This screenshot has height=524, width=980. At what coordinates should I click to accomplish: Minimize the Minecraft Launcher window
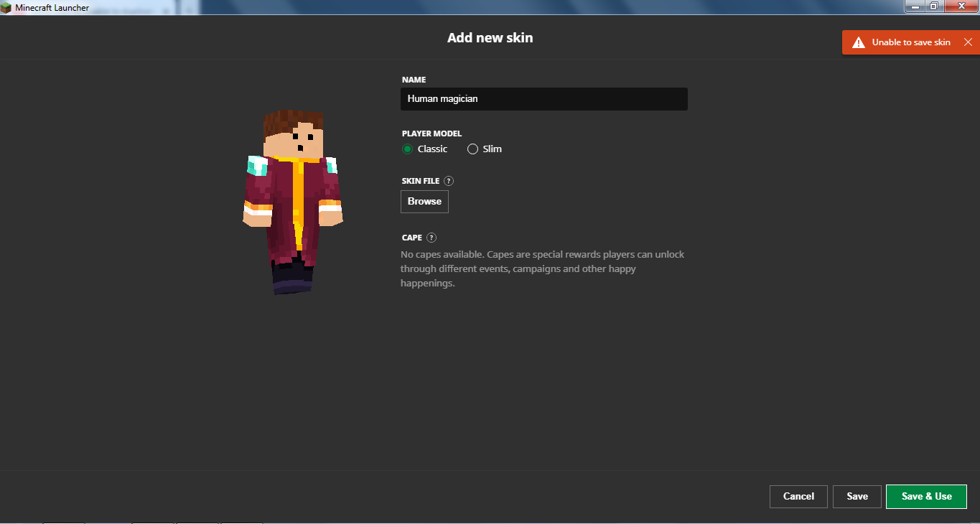coord(915,6)
